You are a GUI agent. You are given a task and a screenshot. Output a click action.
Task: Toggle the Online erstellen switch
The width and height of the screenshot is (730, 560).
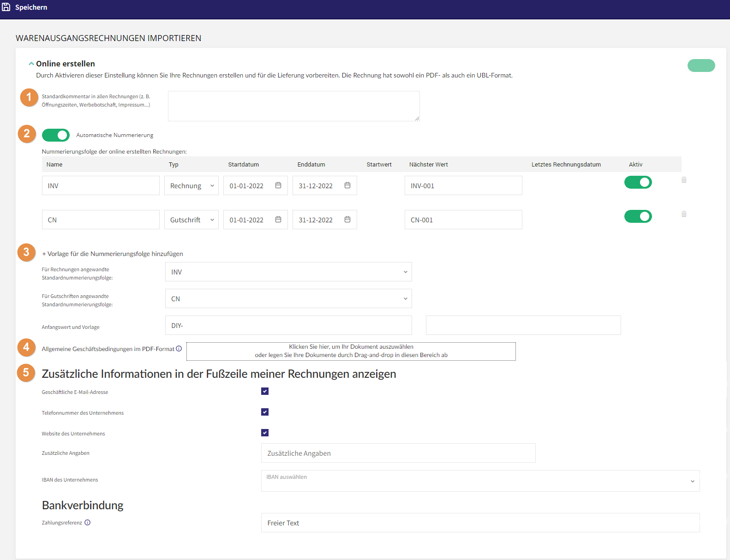click(701, 66)
